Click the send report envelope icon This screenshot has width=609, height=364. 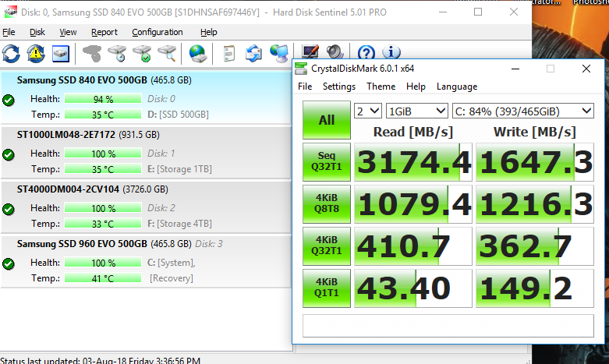[253, 54]
